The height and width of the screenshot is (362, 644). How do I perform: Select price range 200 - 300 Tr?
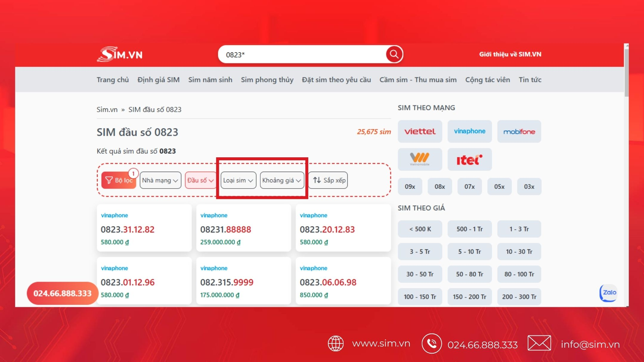coord(519,297)
